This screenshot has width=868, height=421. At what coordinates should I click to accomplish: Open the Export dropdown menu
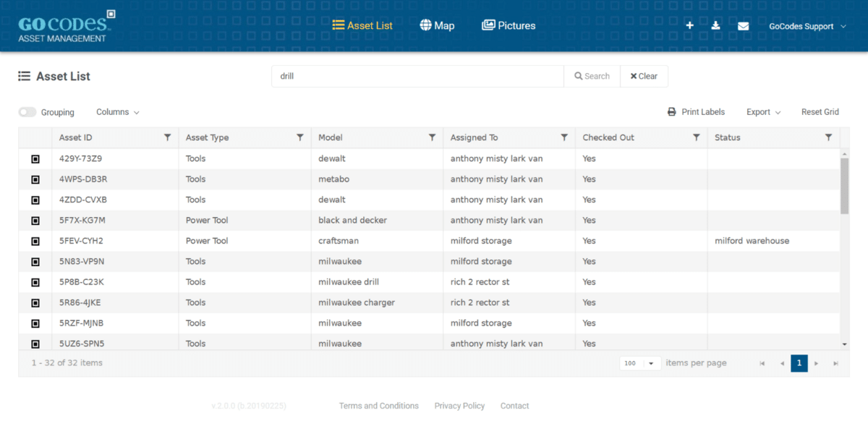pos(763,112)
